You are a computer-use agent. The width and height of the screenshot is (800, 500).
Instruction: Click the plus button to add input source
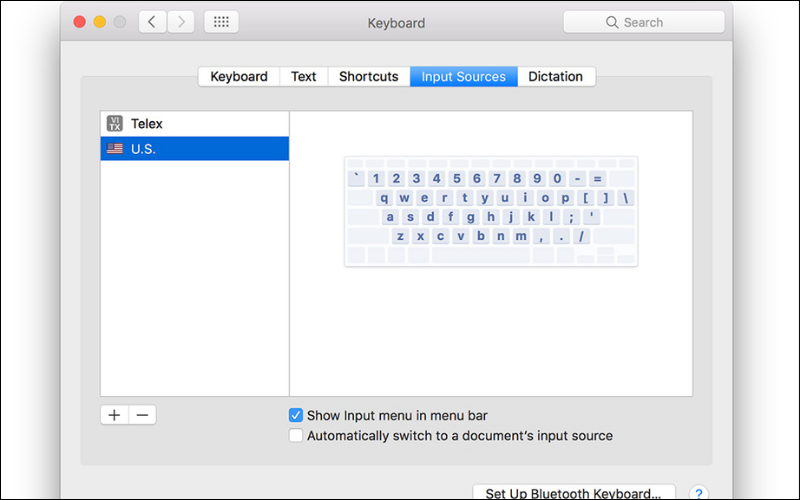click(x=114, y=415)
